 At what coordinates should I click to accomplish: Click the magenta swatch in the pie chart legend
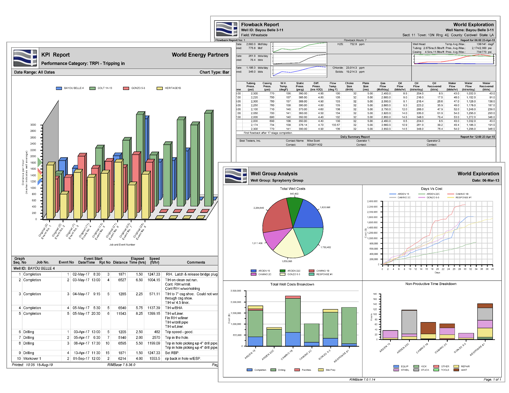tap(254, 274)
